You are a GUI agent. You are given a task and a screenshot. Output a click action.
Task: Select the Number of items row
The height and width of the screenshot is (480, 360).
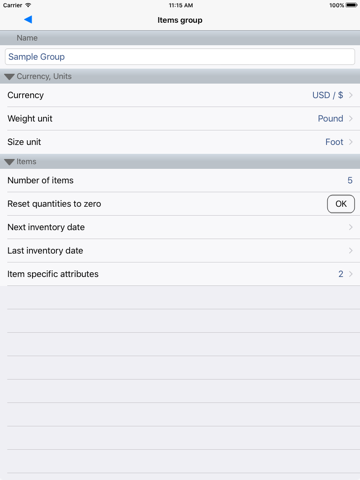tap(180, 180)
